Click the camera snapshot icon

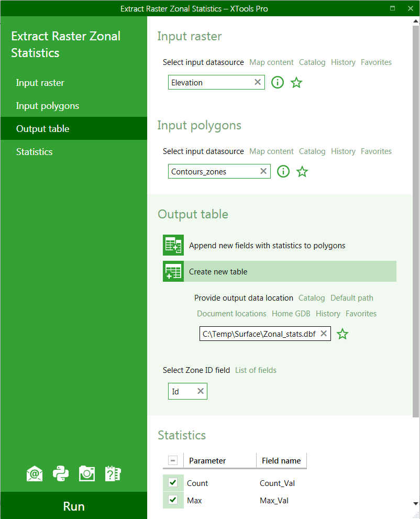point(87,473)
